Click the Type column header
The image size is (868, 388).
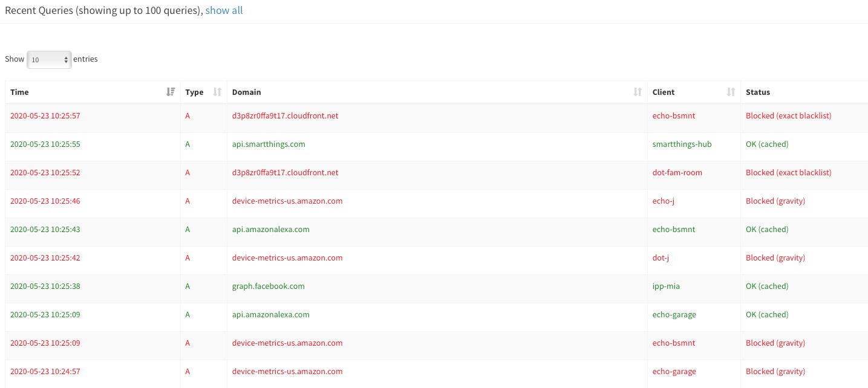click(203, 92)
